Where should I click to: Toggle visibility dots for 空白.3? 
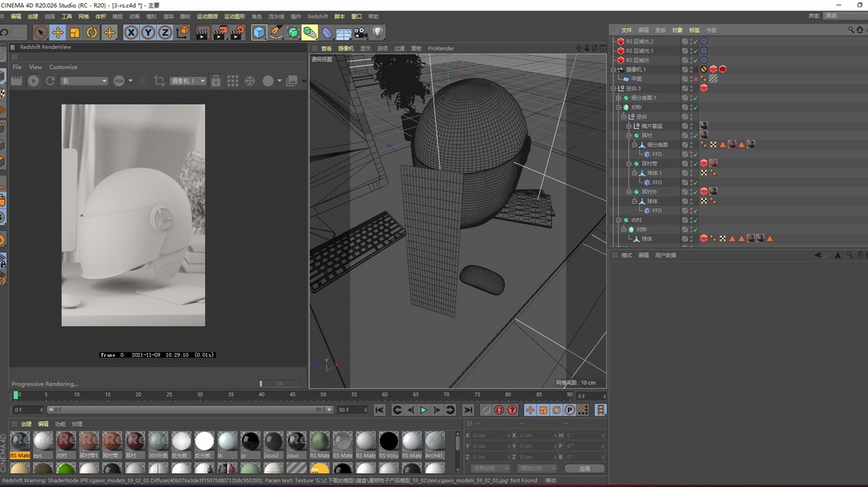691,88
